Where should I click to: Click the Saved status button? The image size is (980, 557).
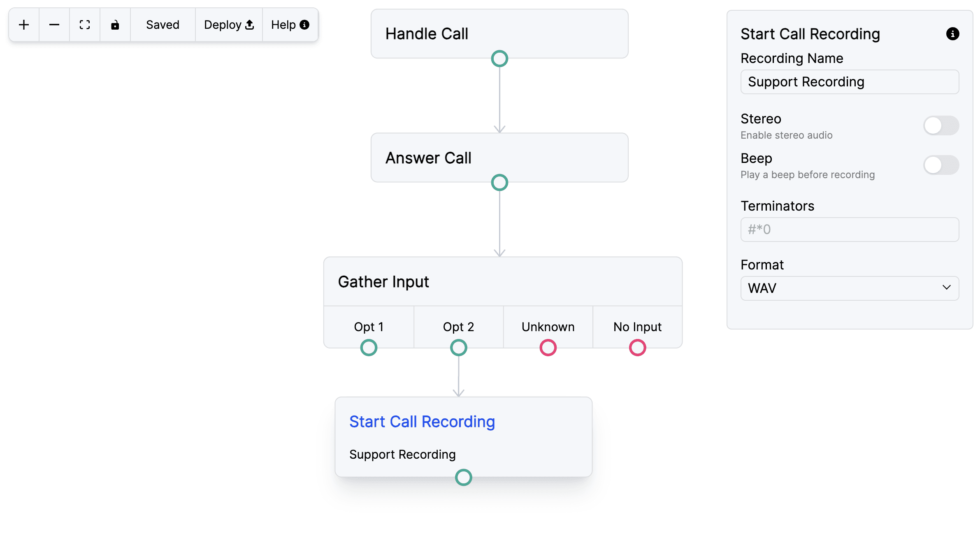tap(163, 25)
